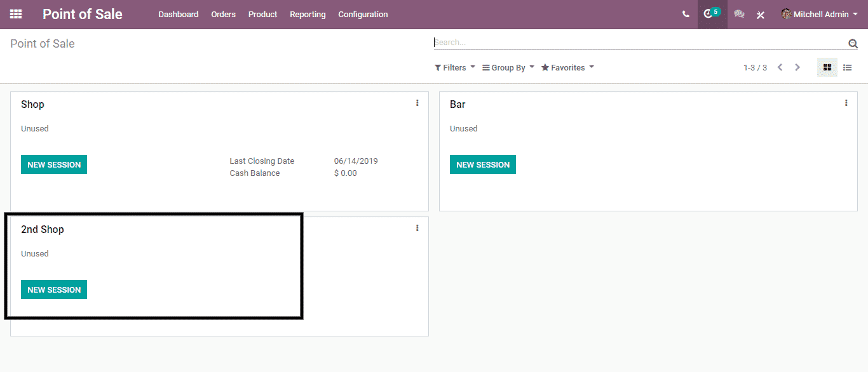Start a new session for Shop
868x372 pixels.
(54, 164)
